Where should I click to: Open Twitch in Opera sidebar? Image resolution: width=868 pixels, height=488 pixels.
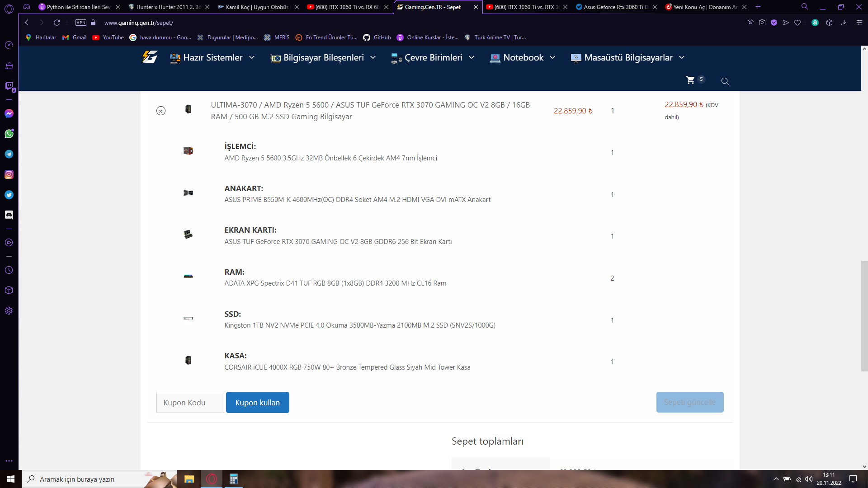(9, 86)
